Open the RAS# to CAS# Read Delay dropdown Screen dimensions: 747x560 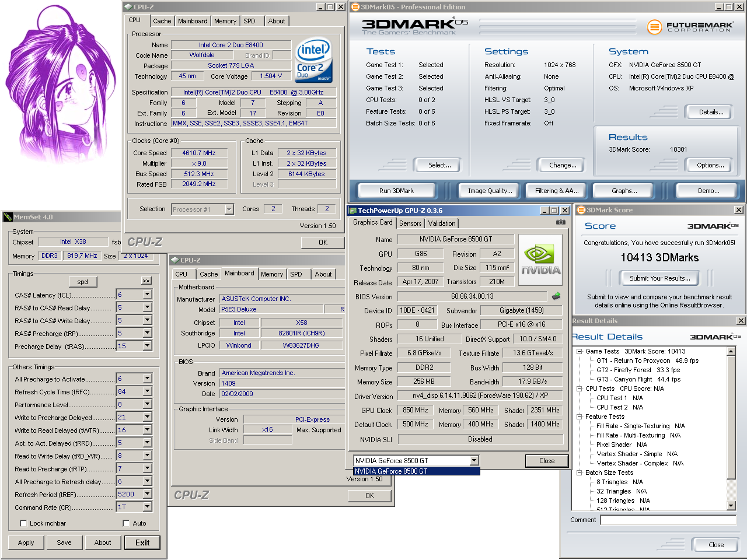147,307
